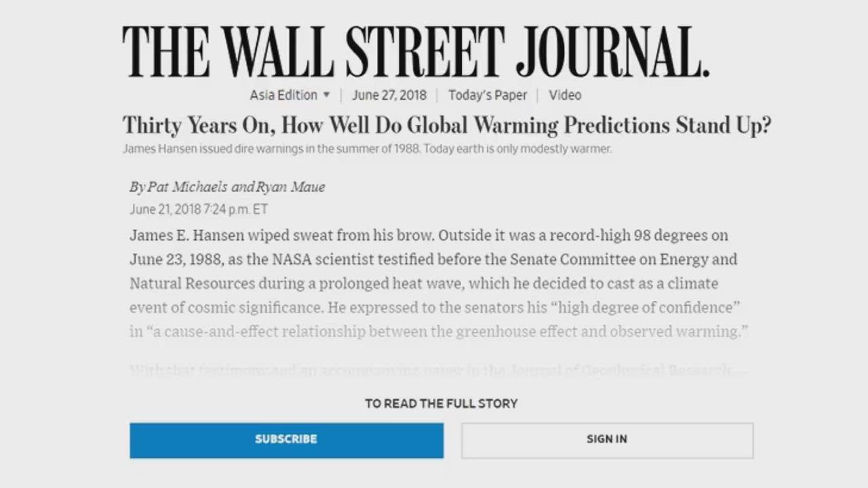Viewport: 868px width, 488px height.
Task: Go to the Video section
Action: pyautogui.click(x=565, y=95)
